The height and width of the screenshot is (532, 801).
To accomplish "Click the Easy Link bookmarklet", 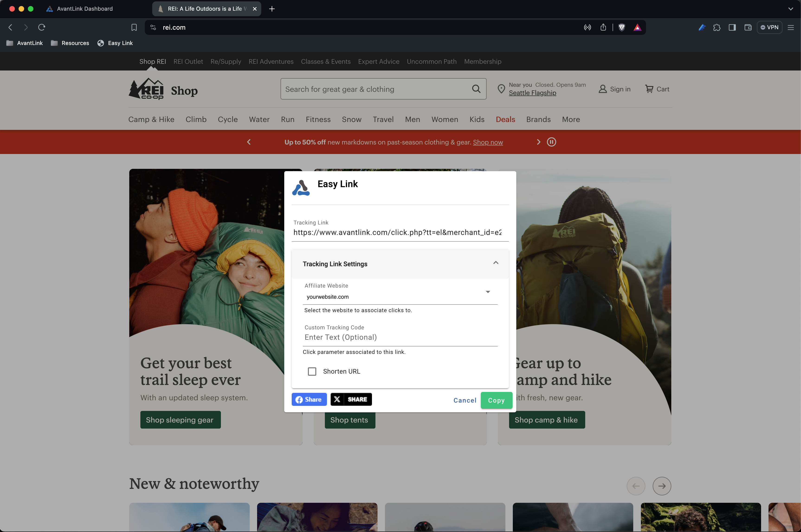I will (x=115, y=43).
